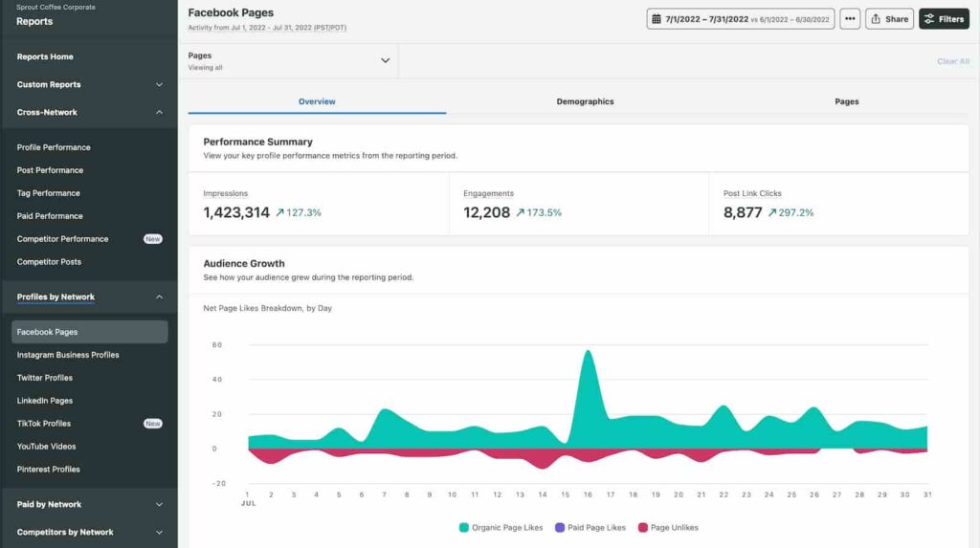Click the Impressions upward trend arrow
Screen dimensions: 980x548
(x=280, y=212)
